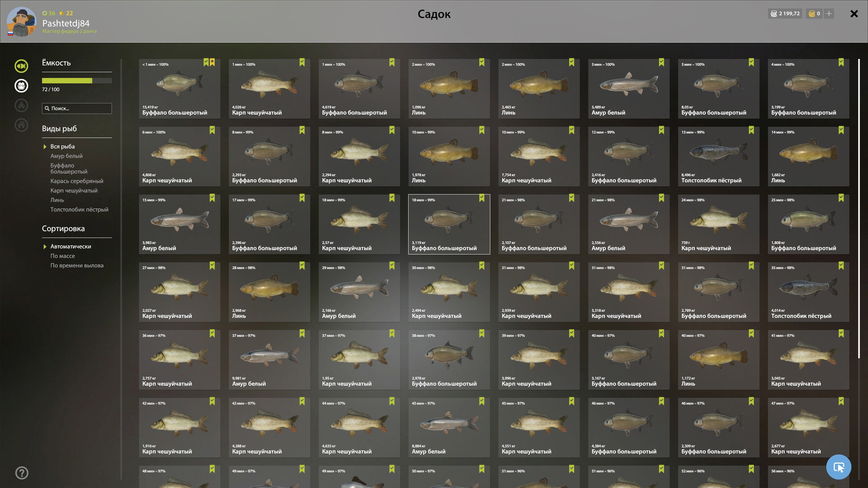Toggle the bookmark on the 8,496 kg Толстолобик пёстрый

(751, 130)
